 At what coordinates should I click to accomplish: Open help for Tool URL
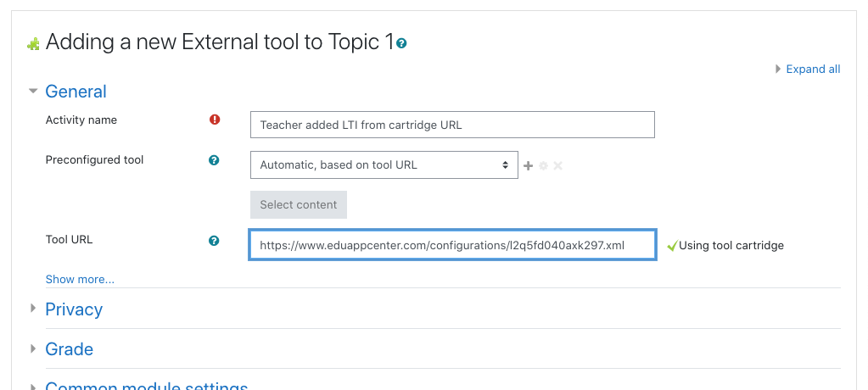(x=214, y=241)
